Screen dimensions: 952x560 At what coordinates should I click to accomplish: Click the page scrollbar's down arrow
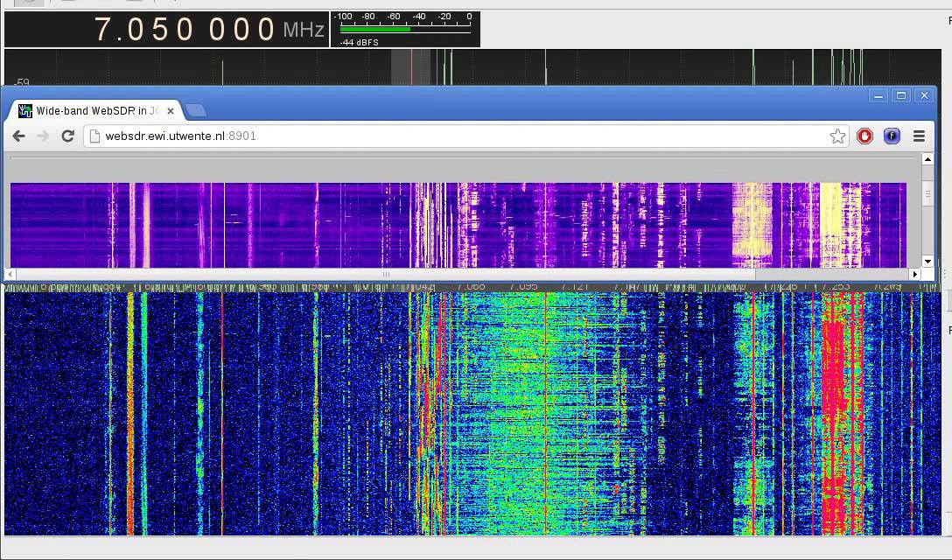[927, 261]
